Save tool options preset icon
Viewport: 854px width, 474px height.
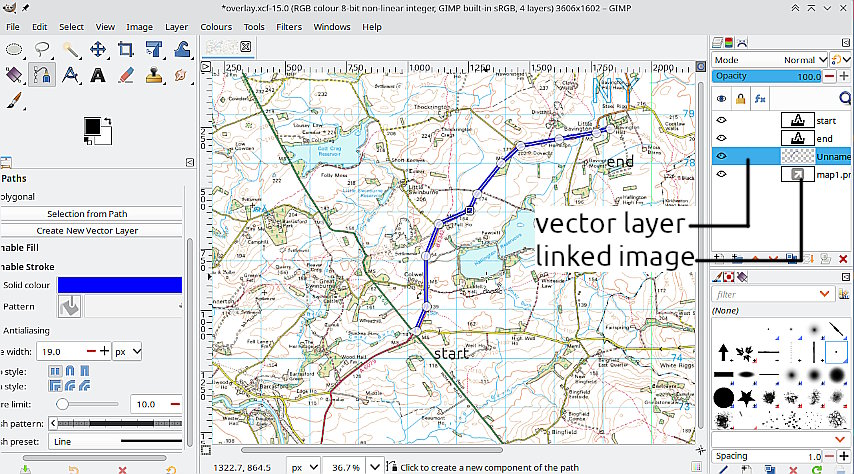[26, 469]
